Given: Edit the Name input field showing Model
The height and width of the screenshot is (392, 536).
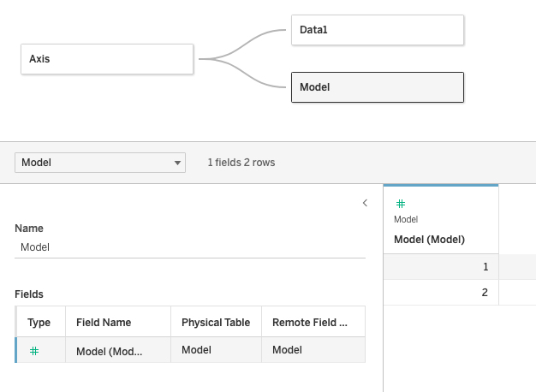Looking at the screenshot, I should click(x=190, y=247).
